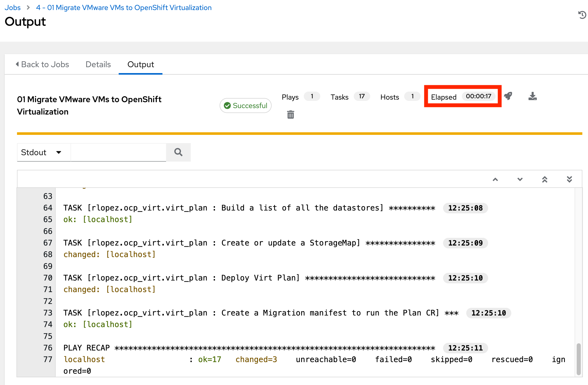Screen dimensions: 588x385
Task: Click the Successful status badge
Action: (x=246, y=106)
